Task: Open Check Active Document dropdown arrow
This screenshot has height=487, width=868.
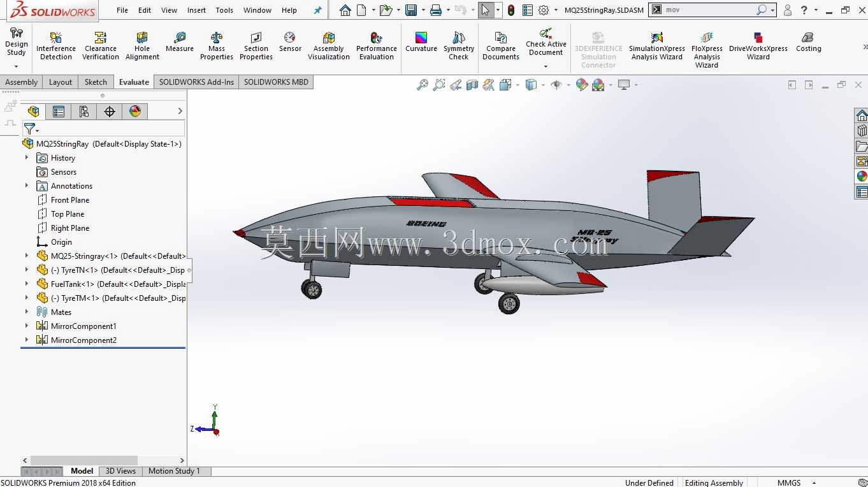Action: (546, 66)
